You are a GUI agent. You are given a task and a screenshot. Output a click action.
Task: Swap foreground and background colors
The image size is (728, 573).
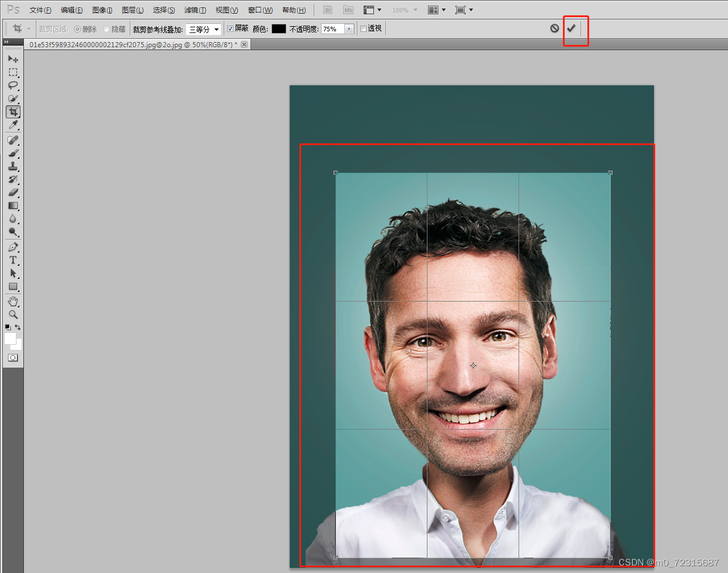[x=18, y=327]
